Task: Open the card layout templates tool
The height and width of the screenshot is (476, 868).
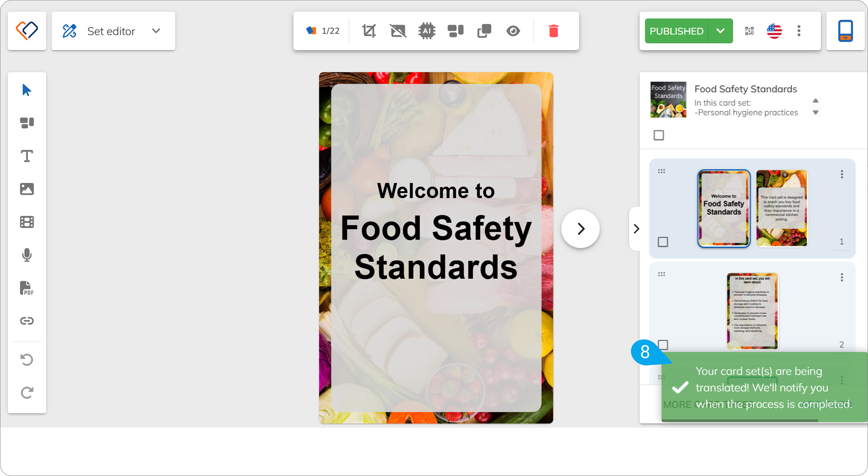Action: click(27, 123)
